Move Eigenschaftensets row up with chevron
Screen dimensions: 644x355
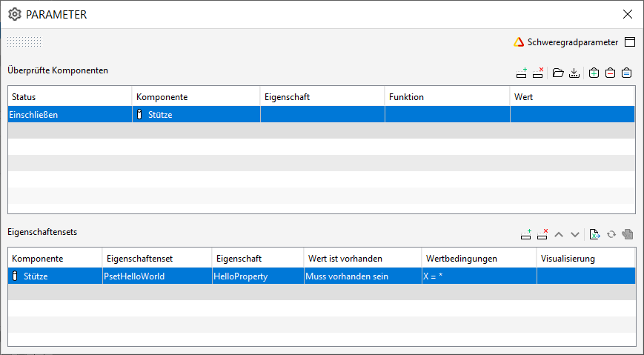pyautogui.click(x=559, y=235)
